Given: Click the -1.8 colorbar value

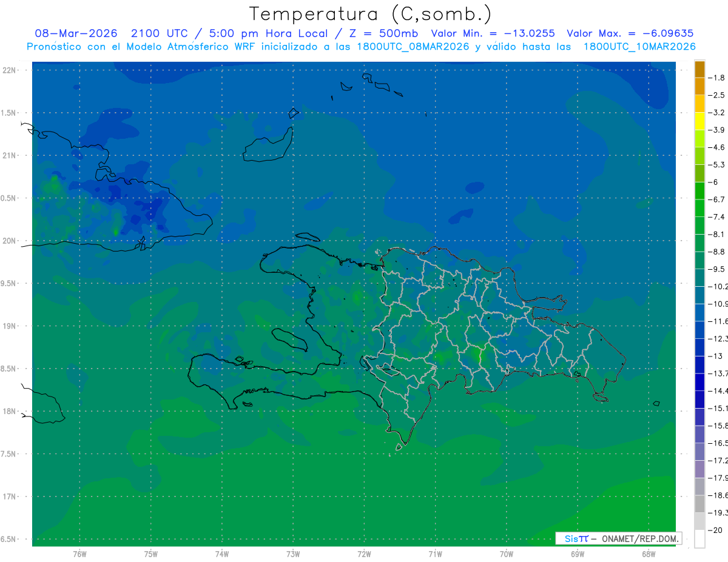Looking at the screenshot, I should [x=717, y=78].
